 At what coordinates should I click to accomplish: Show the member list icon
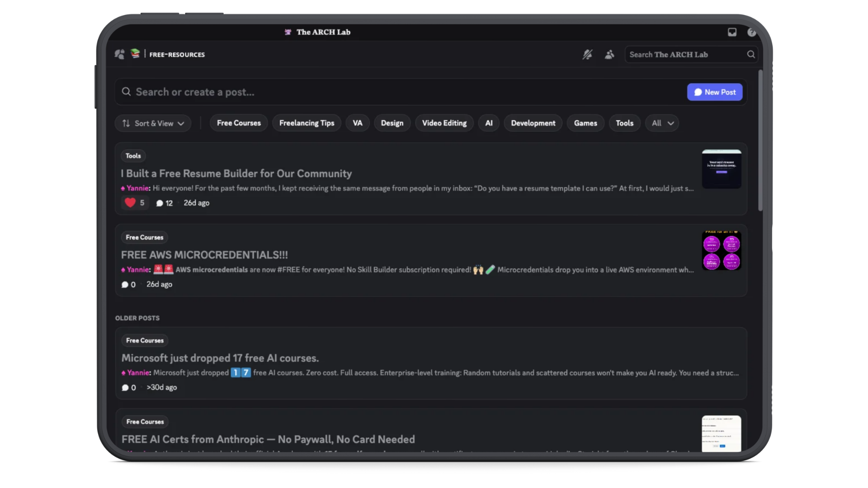[x=609, y=55]
